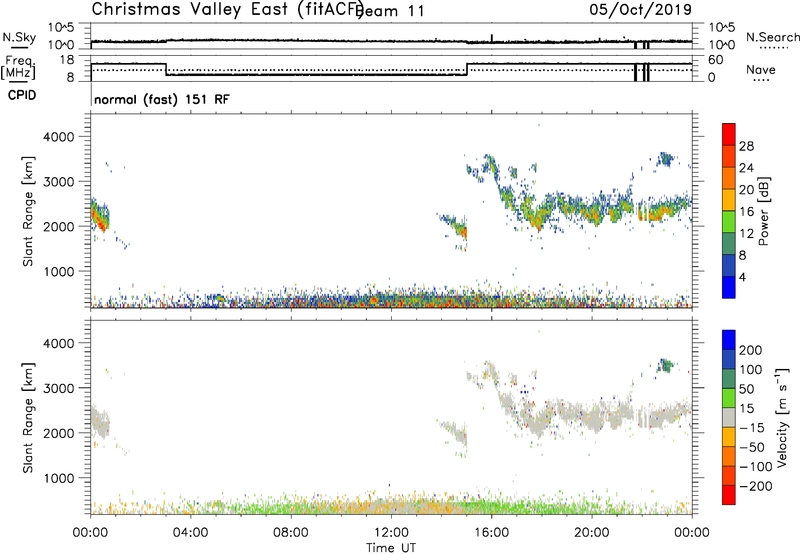This screenshot has width=800, height=554.
Task: Click the '2000' tick in the power panel
Action: pyautogui.click(x=58, y=226)
